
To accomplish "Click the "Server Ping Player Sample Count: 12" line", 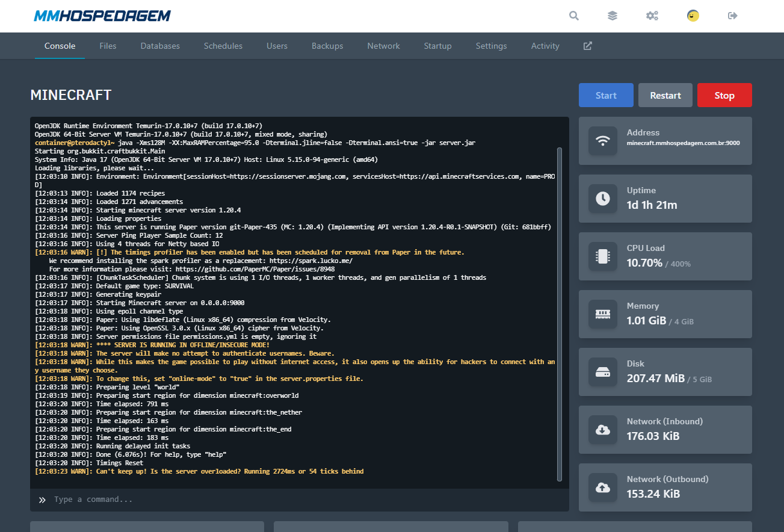I will pyautogui.click(x=129, y=235).
